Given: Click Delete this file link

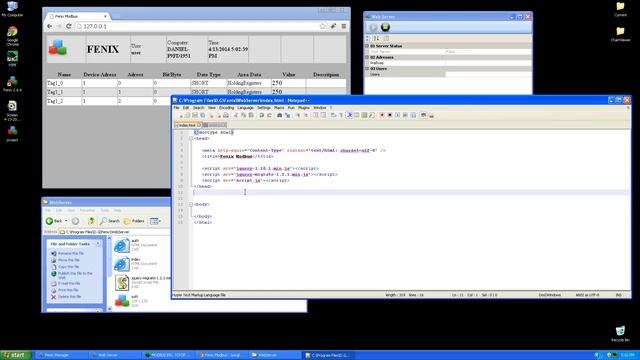Looking at the screenshot, I should click(69, 297).
